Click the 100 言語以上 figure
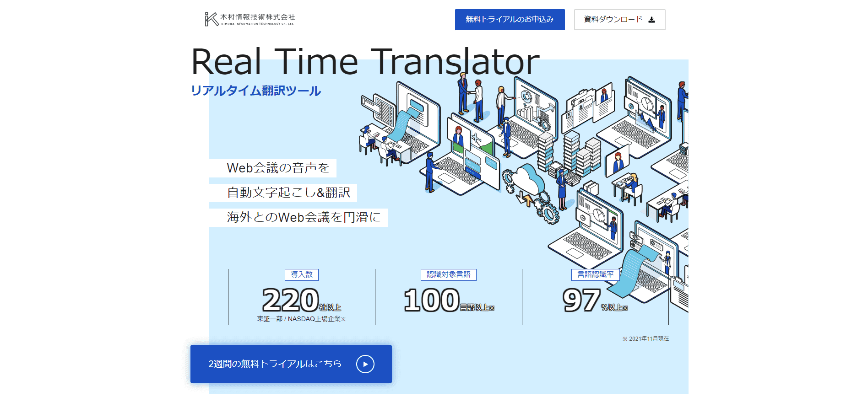The image size is (868, 397). (x=449, y=300)
